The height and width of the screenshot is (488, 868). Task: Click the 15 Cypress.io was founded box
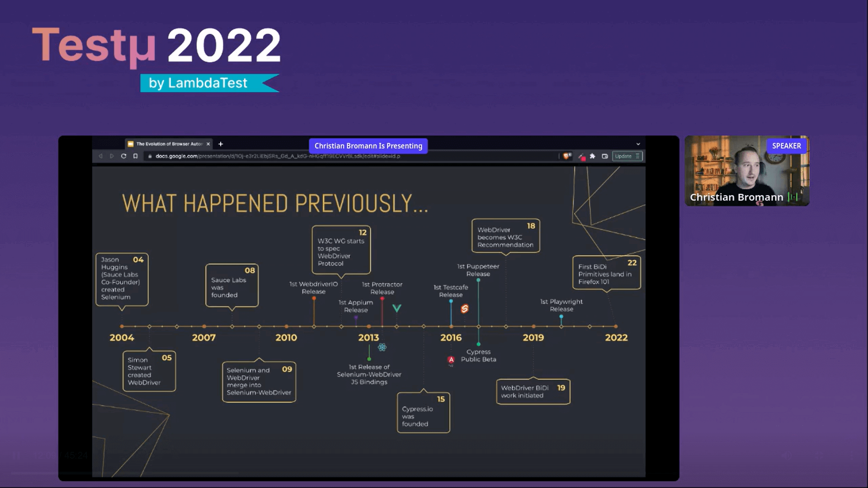point(424,413)
